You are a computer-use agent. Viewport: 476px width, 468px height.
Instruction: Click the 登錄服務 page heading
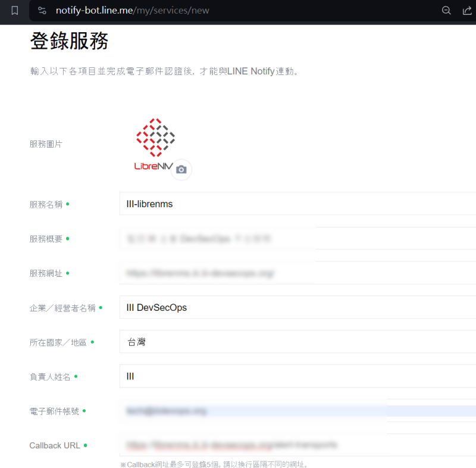[69, 40]
